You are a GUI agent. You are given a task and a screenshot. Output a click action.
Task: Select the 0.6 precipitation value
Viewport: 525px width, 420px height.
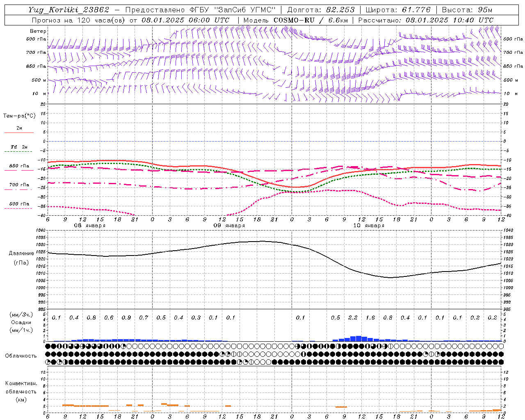(x=109, y=318)
